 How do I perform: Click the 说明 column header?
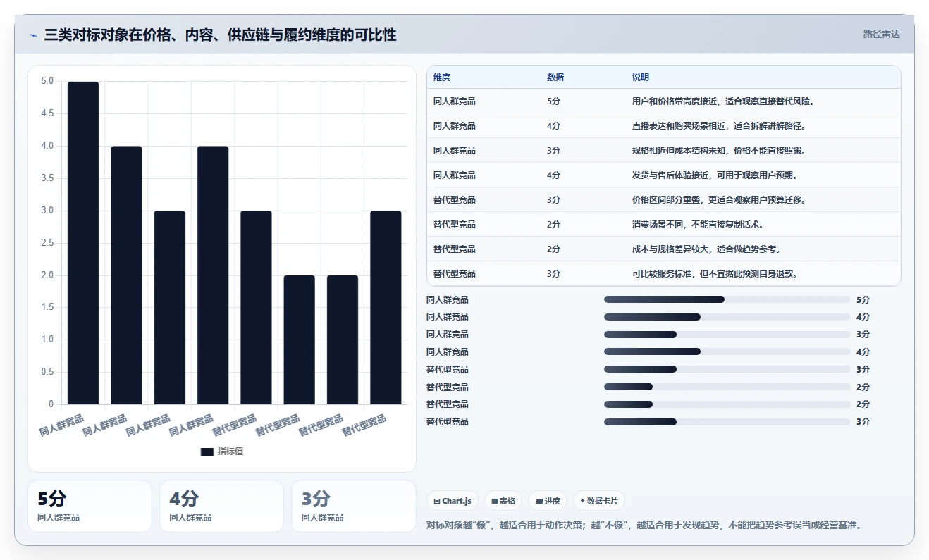[641, 77]
